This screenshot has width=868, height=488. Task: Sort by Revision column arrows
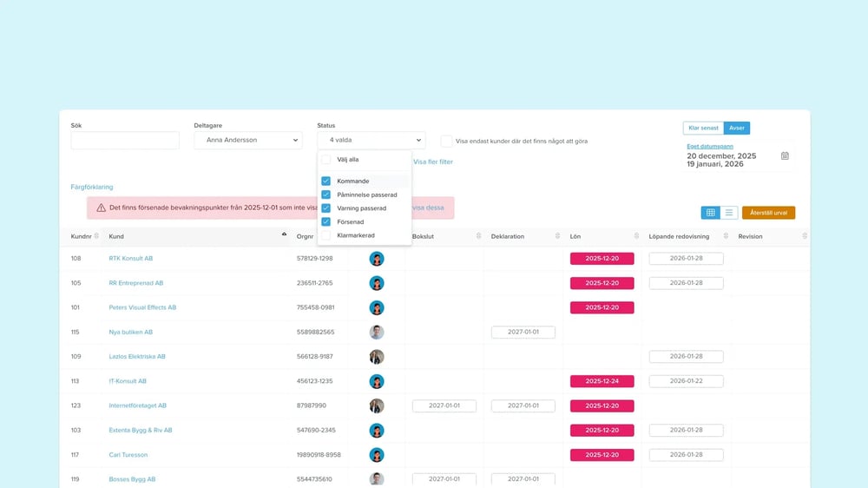point(804,236)
